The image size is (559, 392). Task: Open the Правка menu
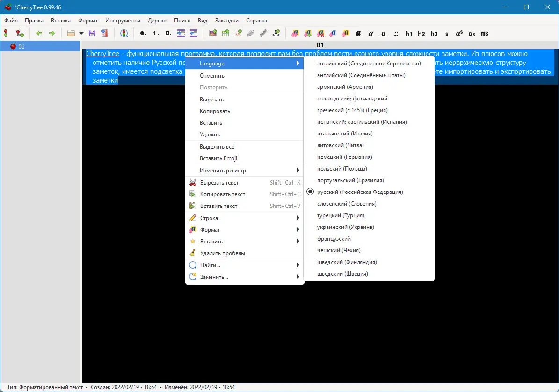(x=34, y=20)
